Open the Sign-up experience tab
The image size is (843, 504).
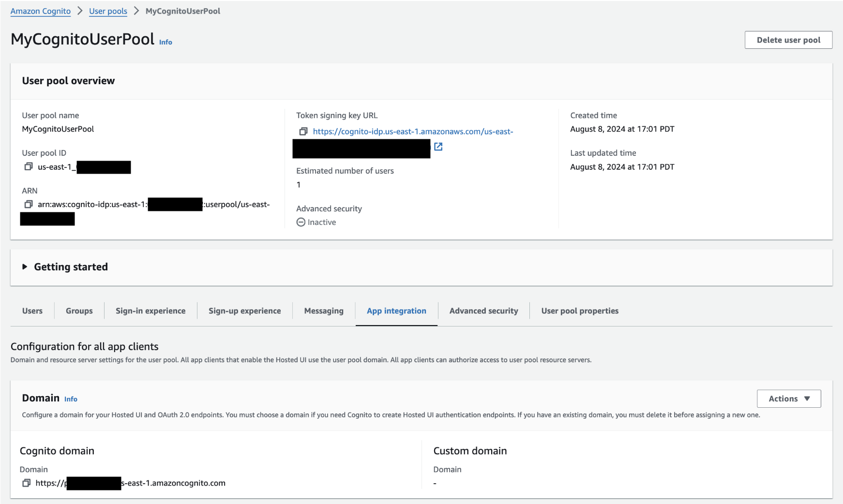[x=244, y=311]
